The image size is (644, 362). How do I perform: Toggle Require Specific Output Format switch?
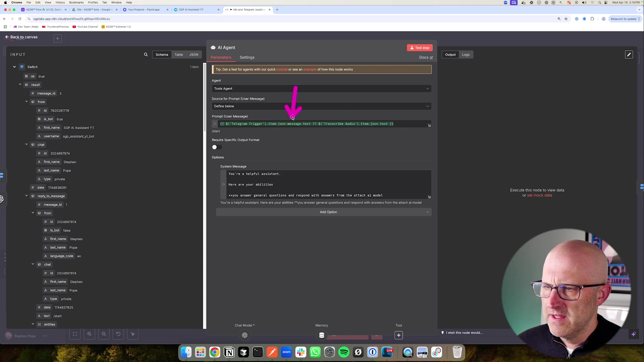217,147
